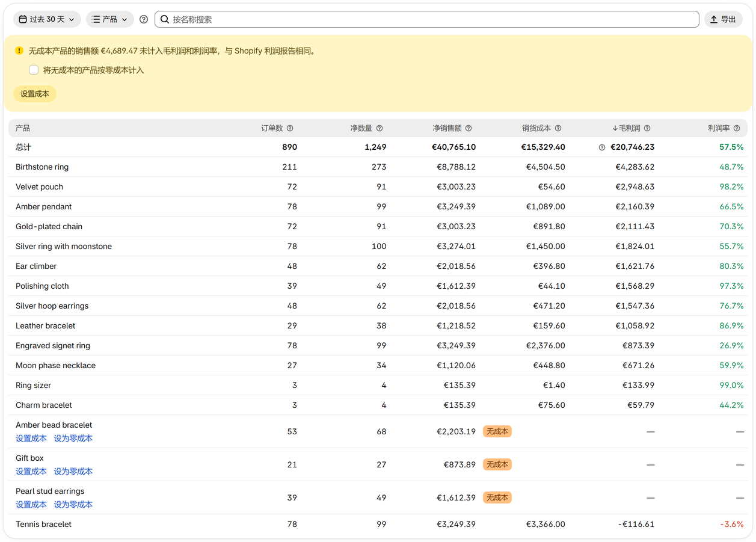The height and width of the screenshot is (542, 756).
Task: Open the 过去 30 天 date range dropdown
Action: coord(47,19)
